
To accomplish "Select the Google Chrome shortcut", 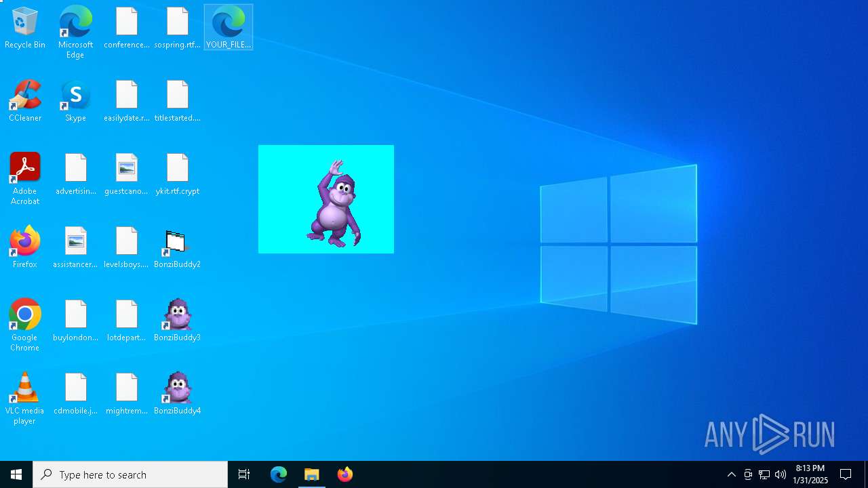I will tap(25, 325).
